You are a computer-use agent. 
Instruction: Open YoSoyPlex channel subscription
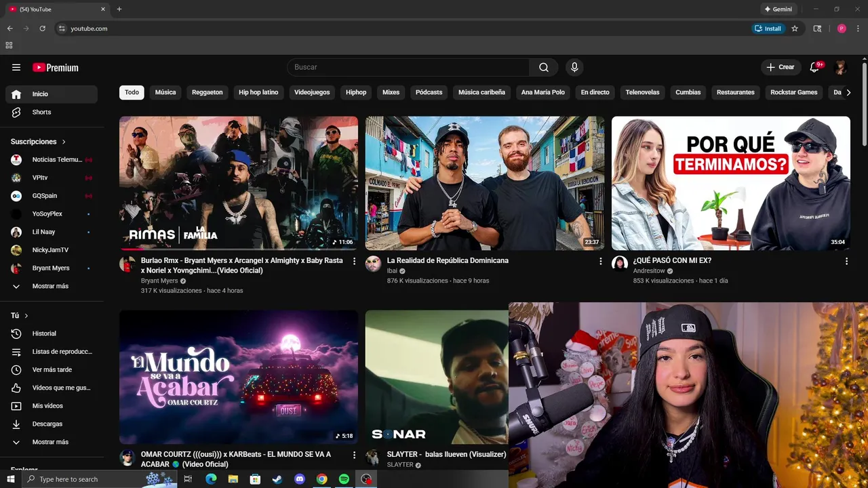coord(52,213)
